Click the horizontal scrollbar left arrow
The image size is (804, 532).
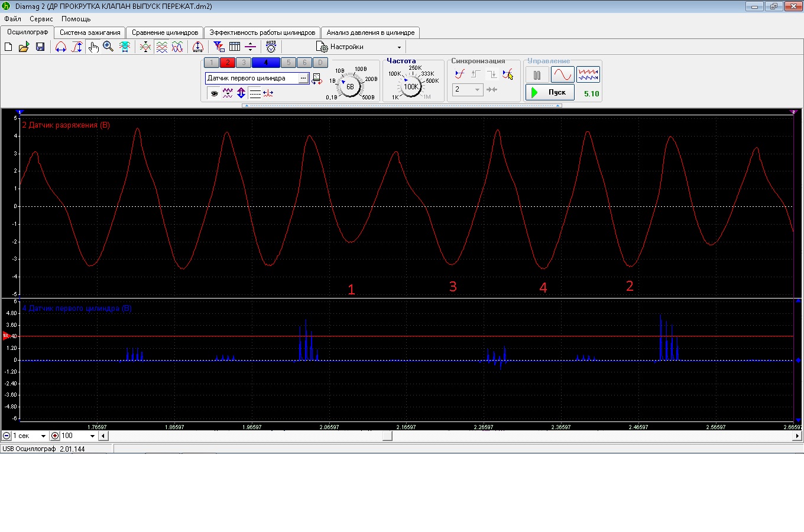(x=103, y=436)
